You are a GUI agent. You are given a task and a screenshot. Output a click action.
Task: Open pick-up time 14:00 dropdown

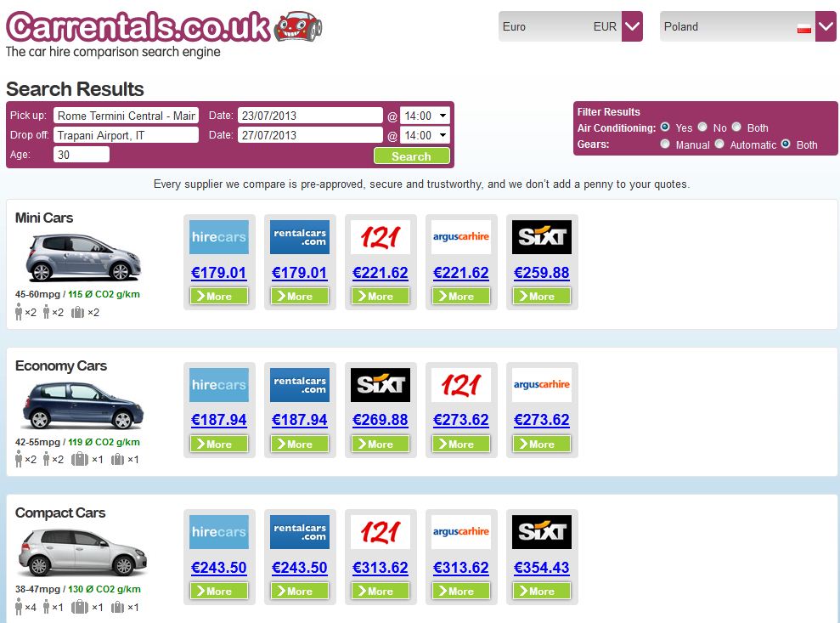[x=425, y=116]
